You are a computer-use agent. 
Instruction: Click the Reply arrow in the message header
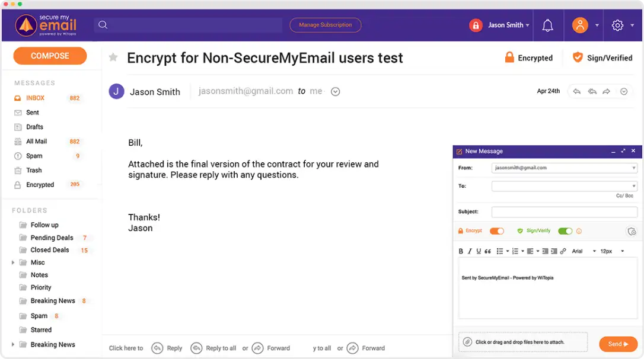pos(575,91)
